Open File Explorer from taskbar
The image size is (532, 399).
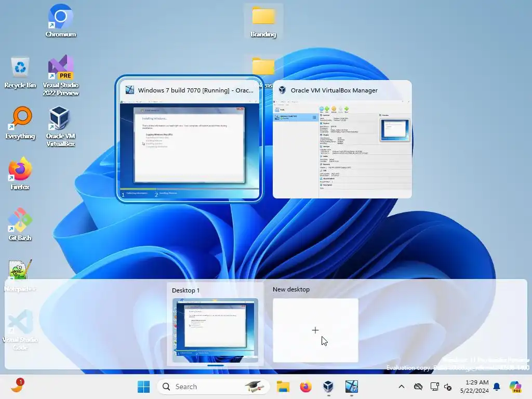click(x=283, y=387)
